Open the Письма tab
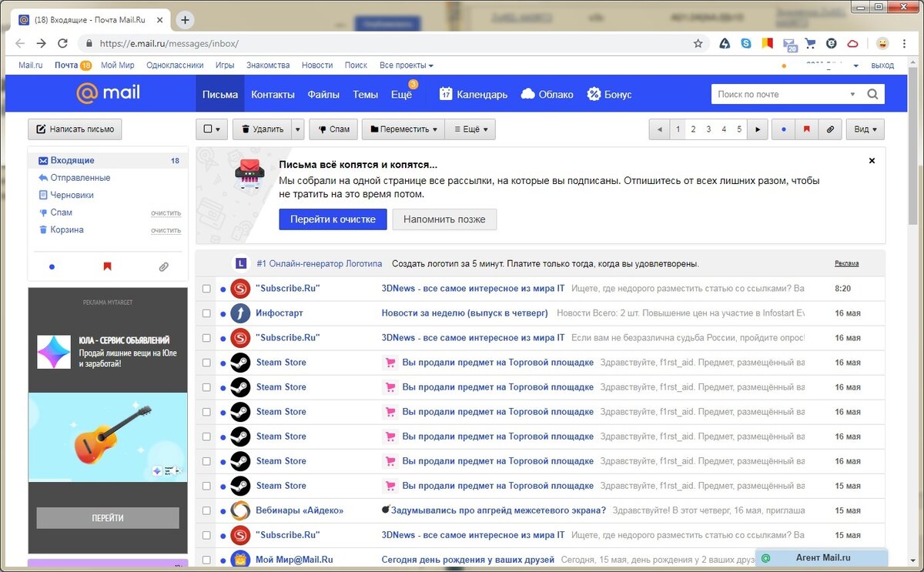The width and height of the screenshot is (924, 572). pyautogui.click(x=219, y=94)
